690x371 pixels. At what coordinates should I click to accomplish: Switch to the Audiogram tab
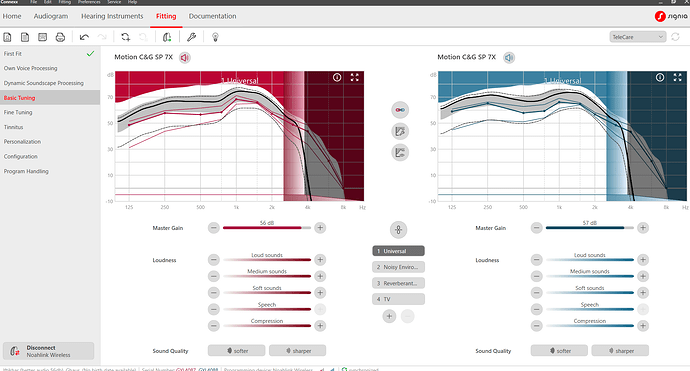[x=51, y=16]
